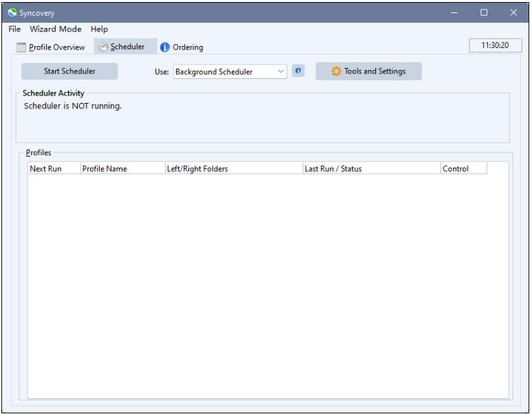Select the Scheduler tab
The height and width of the screenshot is (414, 532).
point(125,47)
